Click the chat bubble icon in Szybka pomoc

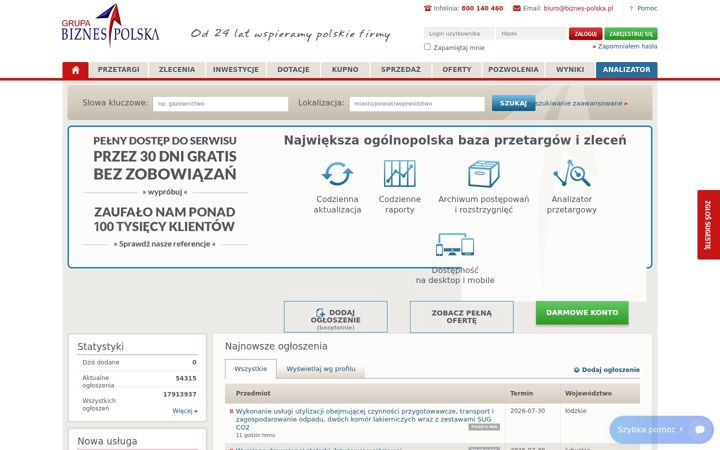click(700, 429)
